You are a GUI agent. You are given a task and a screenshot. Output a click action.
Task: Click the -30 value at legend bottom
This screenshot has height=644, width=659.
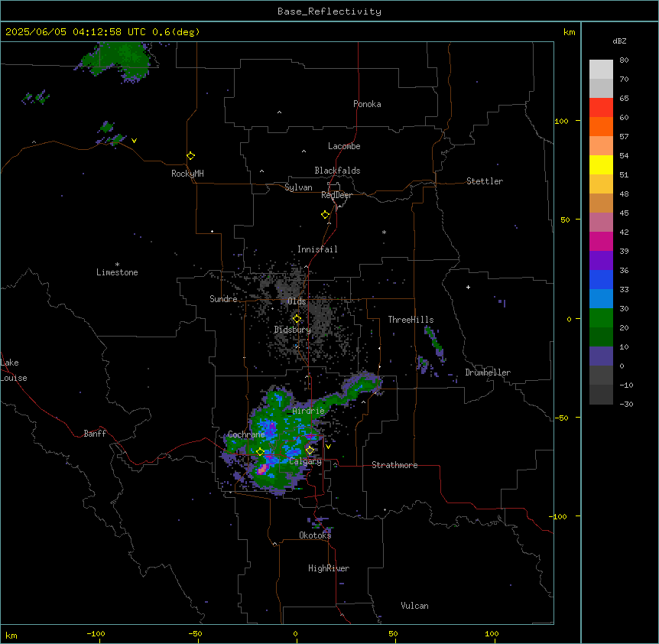tap(626, 404)
